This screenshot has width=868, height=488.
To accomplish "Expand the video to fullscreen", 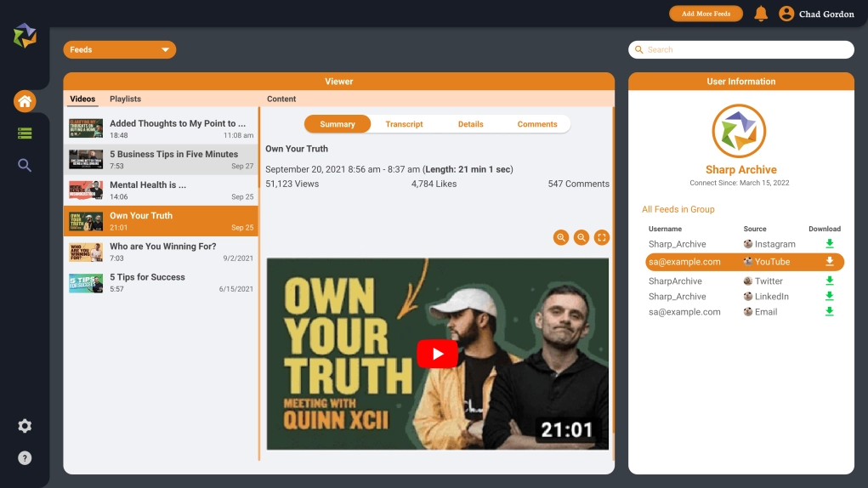I will pyautogui.click(x=602, y=238).
